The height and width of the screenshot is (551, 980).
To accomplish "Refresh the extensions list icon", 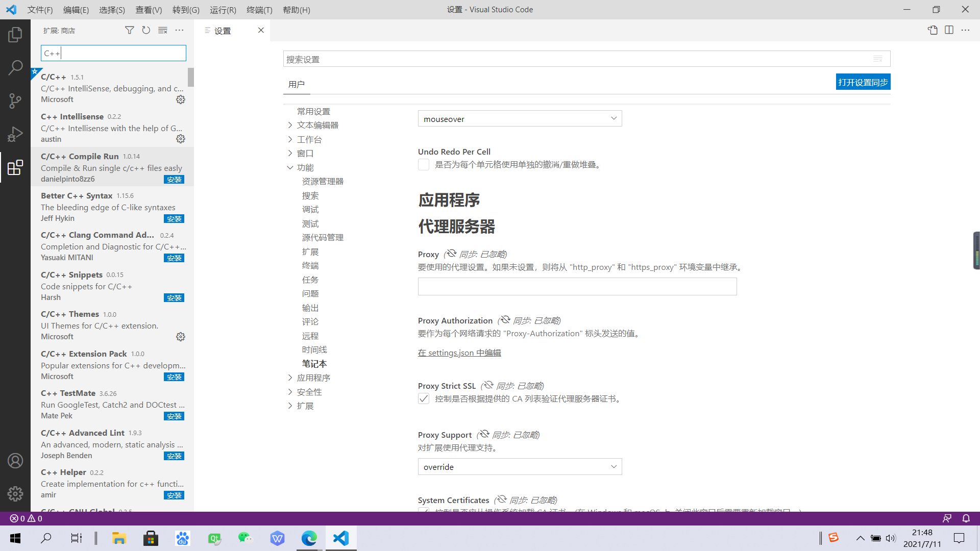I will 146,30.
